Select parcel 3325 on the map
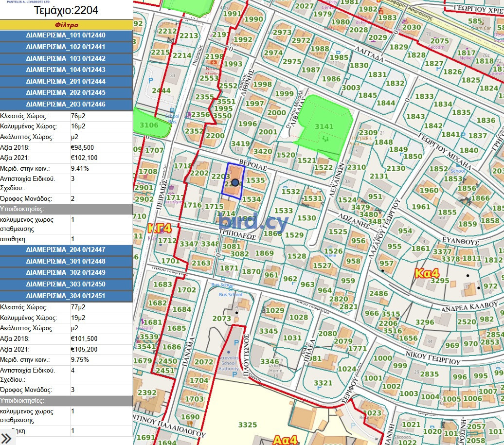Viewport: 504px width, 445px height. click(247, 425)
